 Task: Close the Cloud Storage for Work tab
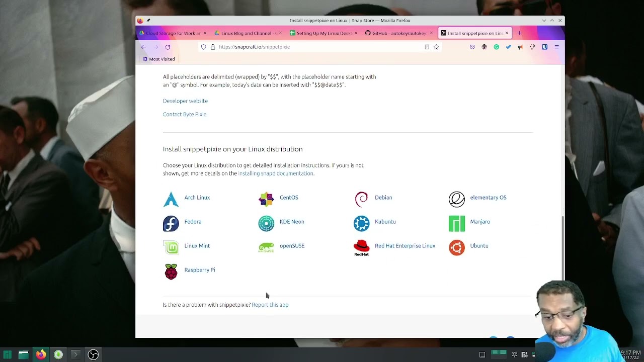(x=205, y=33)
